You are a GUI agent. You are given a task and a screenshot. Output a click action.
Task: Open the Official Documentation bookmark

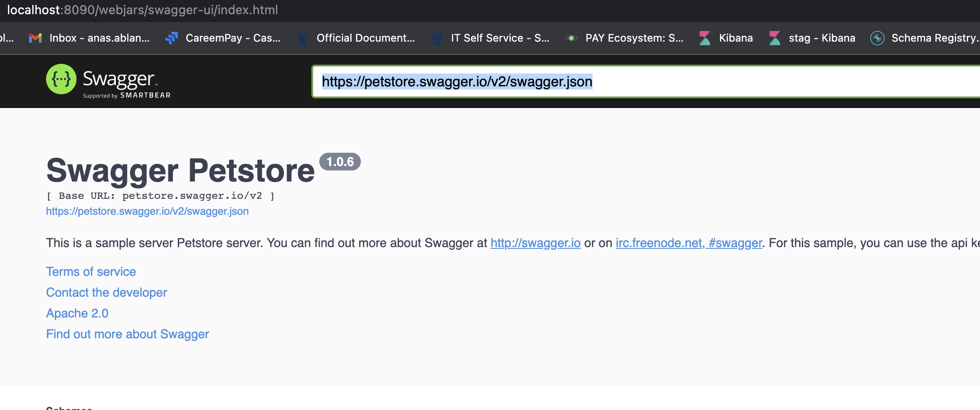click(366, 38)
